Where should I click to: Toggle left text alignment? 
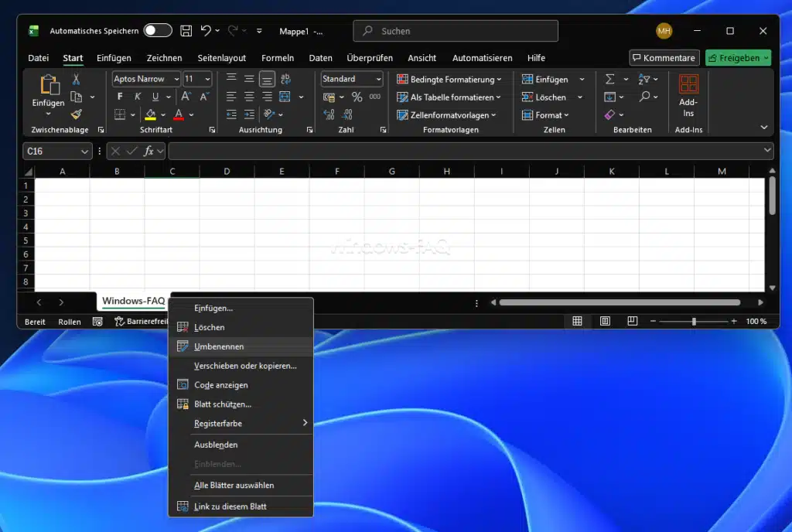coord(231,97)
